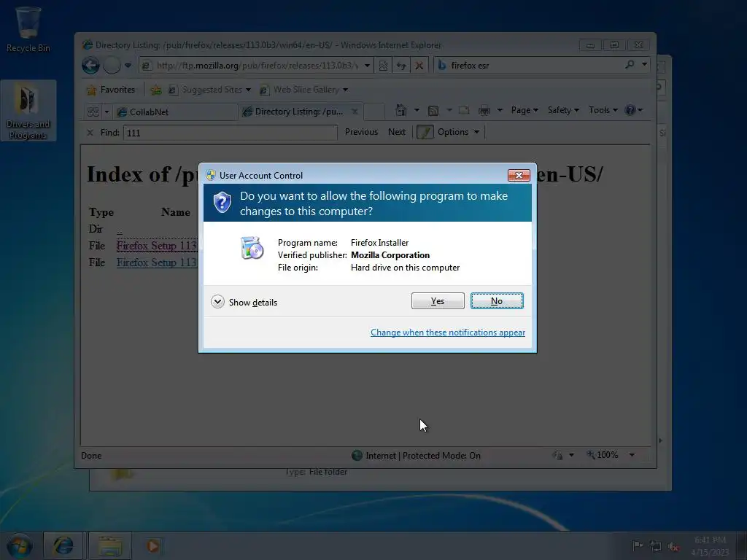This screenshot has height=560, width=747.
Task: Click the Refresh icon in address bar
Action: [x=401, y=65]
